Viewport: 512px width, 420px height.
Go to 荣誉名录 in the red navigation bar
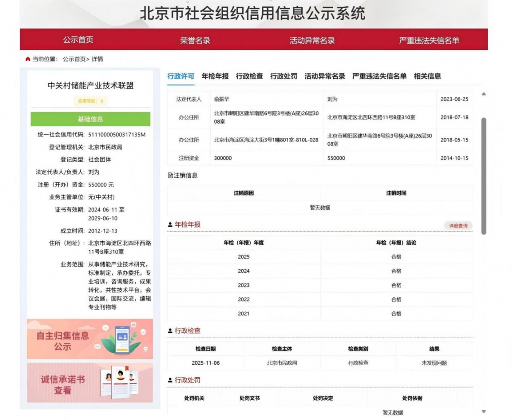coord(195,40)
